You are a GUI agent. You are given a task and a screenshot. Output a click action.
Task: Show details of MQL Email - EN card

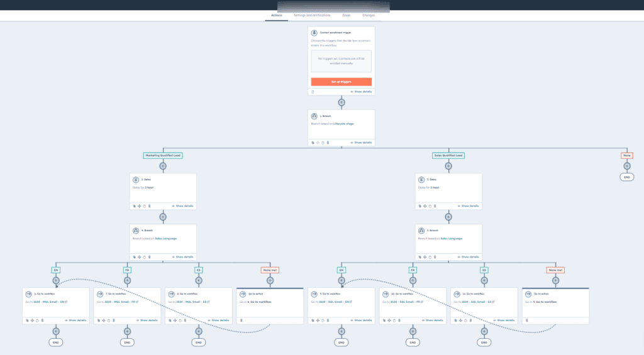pos(75,320)
